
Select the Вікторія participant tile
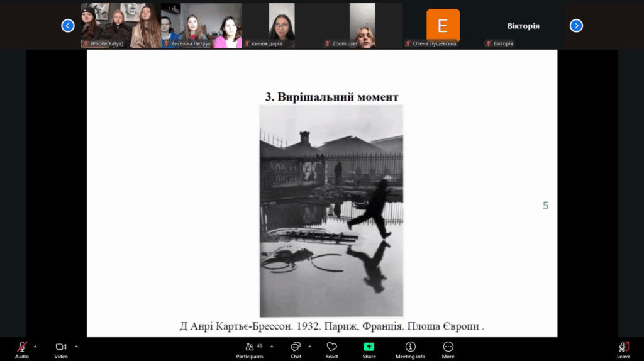coord(523,26)
